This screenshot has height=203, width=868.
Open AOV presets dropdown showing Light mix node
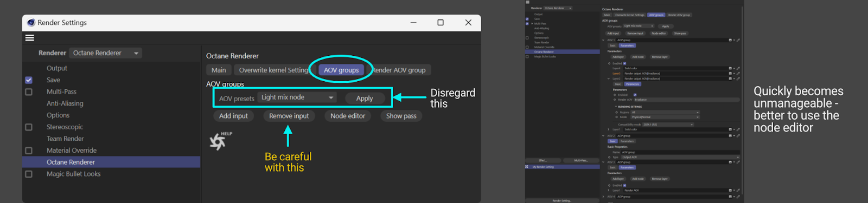pos(297,97)
